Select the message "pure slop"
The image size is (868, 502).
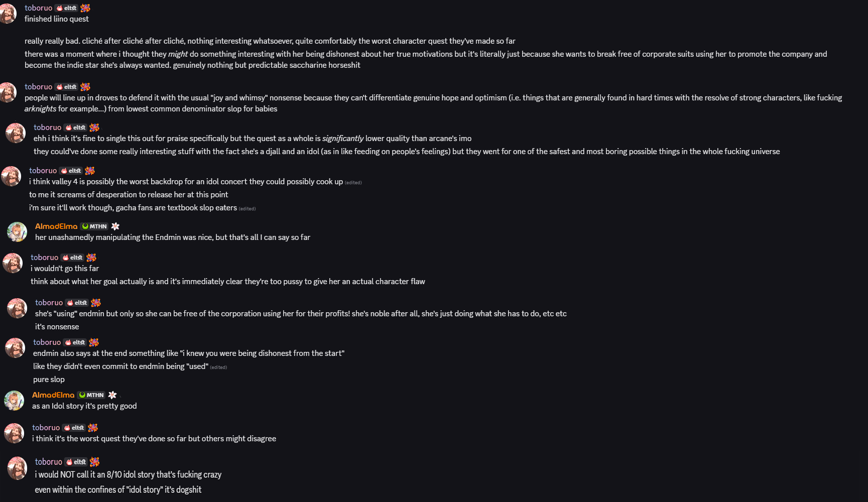(x=49, y=380)
